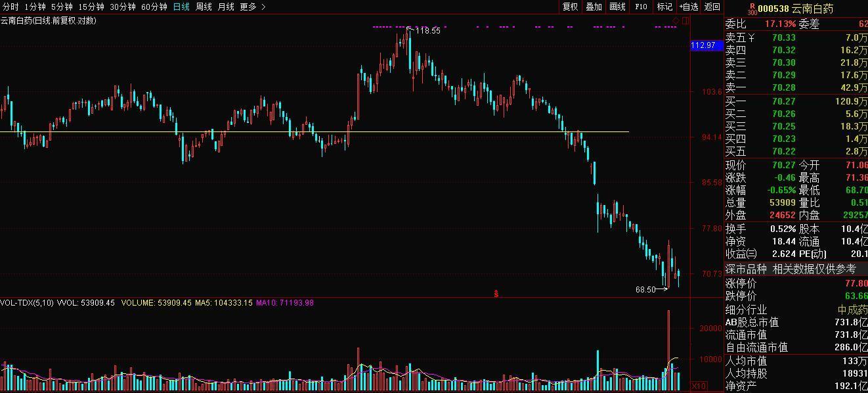Image resolution: width=868 pixels, height=393 pixels.
Task: Click the blue 112.97 price tag on the axis
Action: (703, 45)
